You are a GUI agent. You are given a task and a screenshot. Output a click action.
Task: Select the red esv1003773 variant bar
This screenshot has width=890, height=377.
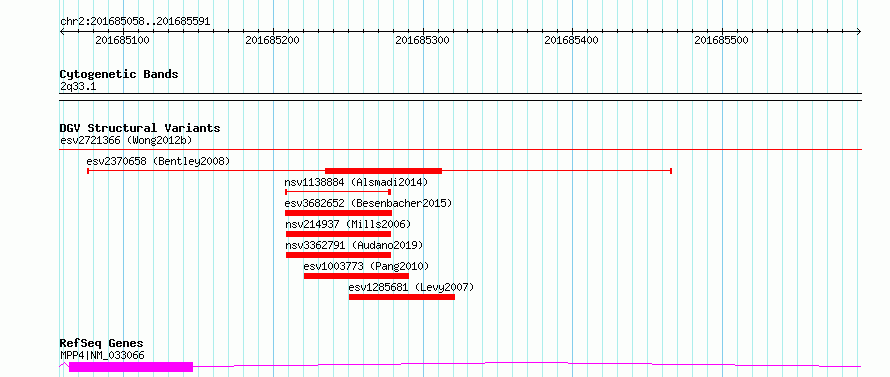coord(356,276)
